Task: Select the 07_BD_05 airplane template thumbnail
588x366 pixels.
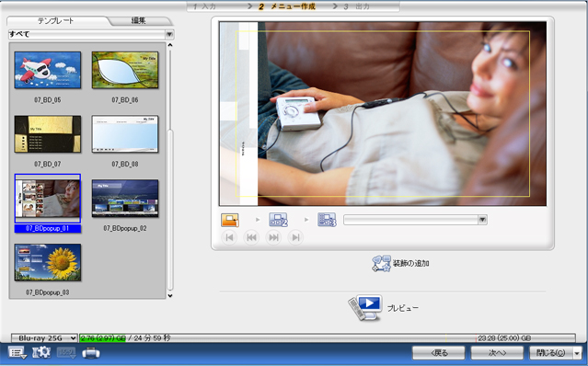Action: 48,70
